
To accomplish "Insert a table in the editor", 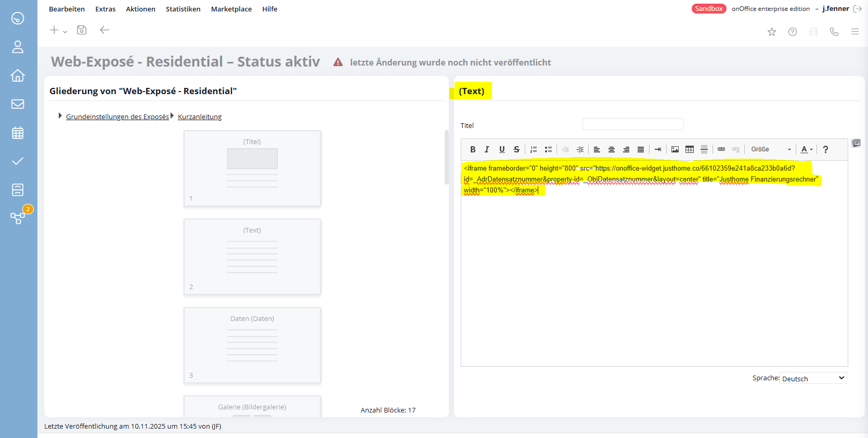I will [690, 149].
